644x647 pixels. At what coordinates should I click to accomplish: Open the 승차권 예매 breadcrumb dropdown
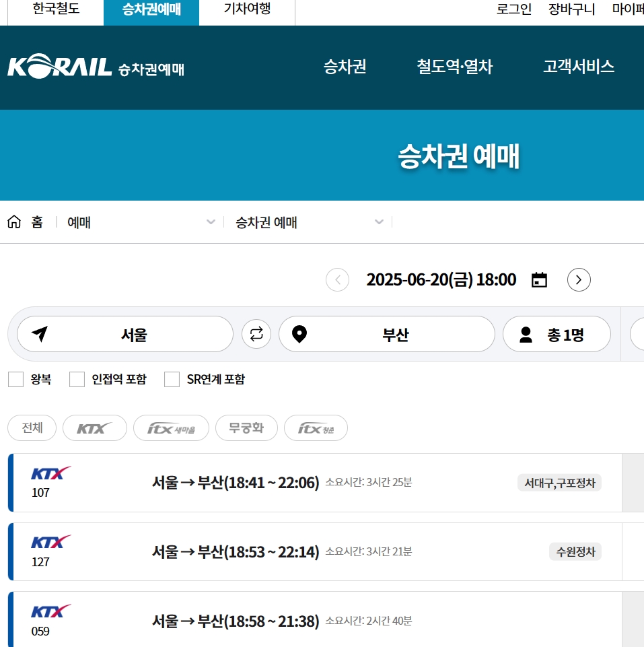[x=379, y=222]
